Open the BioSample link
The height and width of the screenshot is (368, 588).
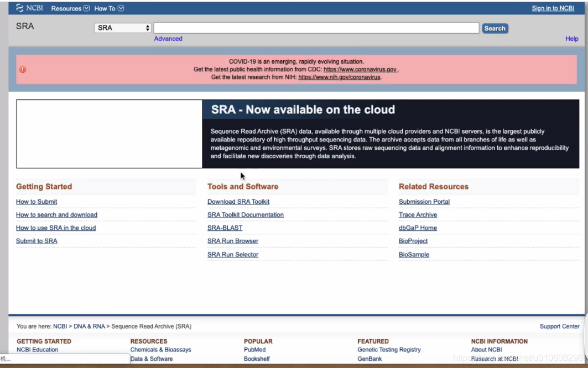point(414,255)
